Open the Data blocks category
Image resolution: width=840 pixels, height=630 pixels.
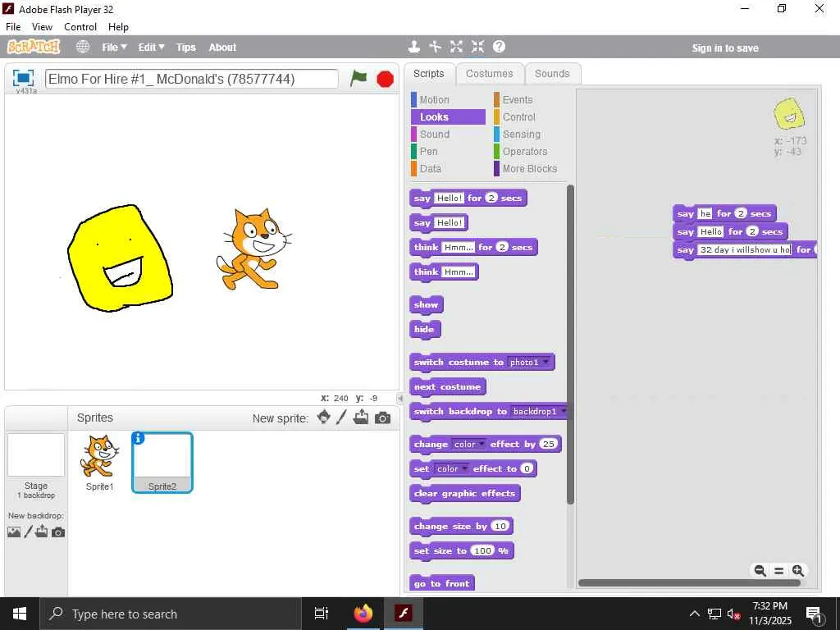tap(448, 168)
